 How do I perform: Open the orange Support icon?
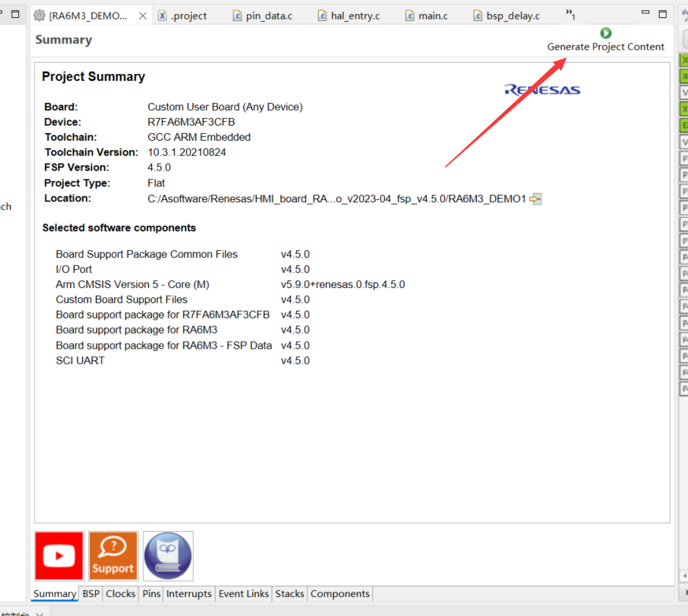tap(113, 556)
